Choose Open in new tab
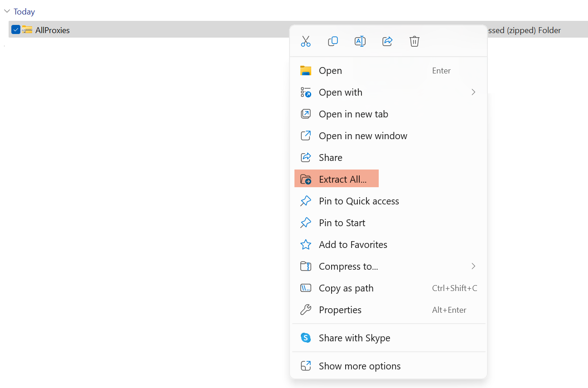The image size is (588, 388). pos(353,114)
